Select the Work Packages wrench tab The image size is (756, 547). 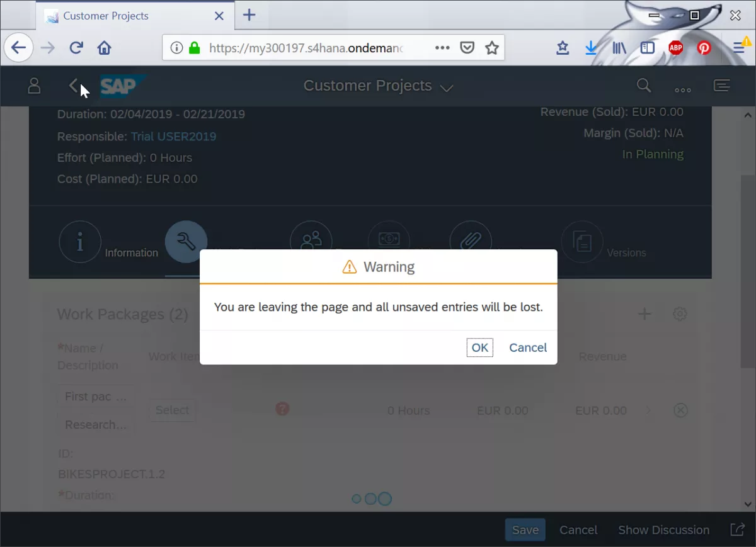pyautogui.click(x=186, y=242)
